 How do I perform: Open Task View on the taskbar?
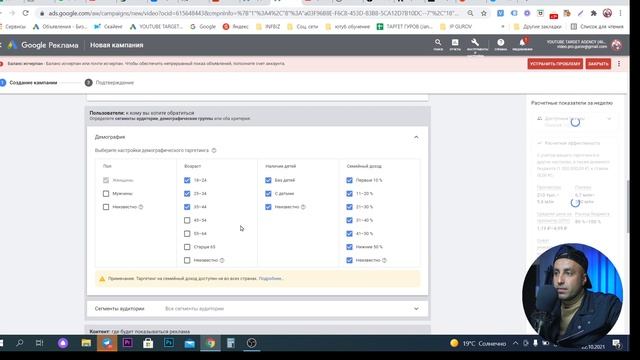tap(40, 343)
